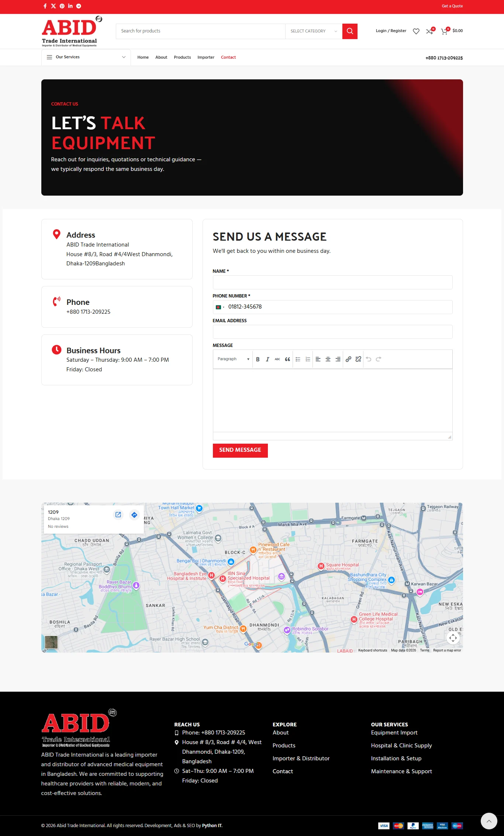
Task: Open the Python IT developer link
Action: [x=212, y=826]
